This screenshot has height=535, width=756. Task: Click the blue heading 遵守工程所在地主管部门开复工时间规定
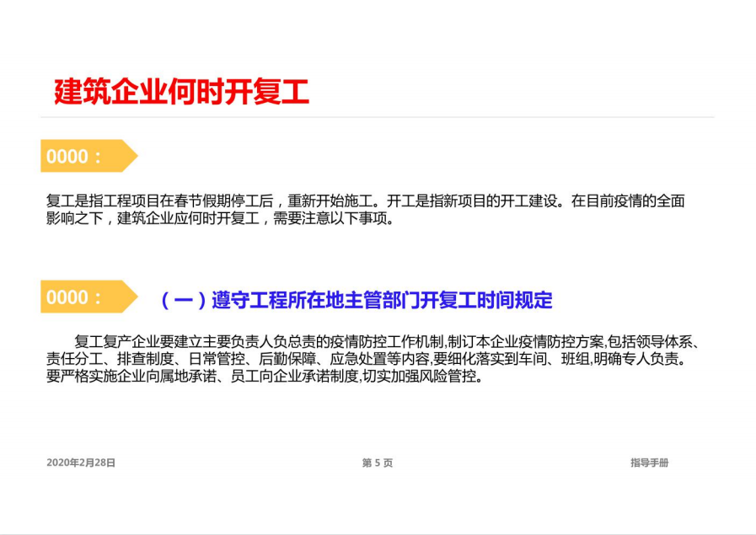[x=382, y=300]
